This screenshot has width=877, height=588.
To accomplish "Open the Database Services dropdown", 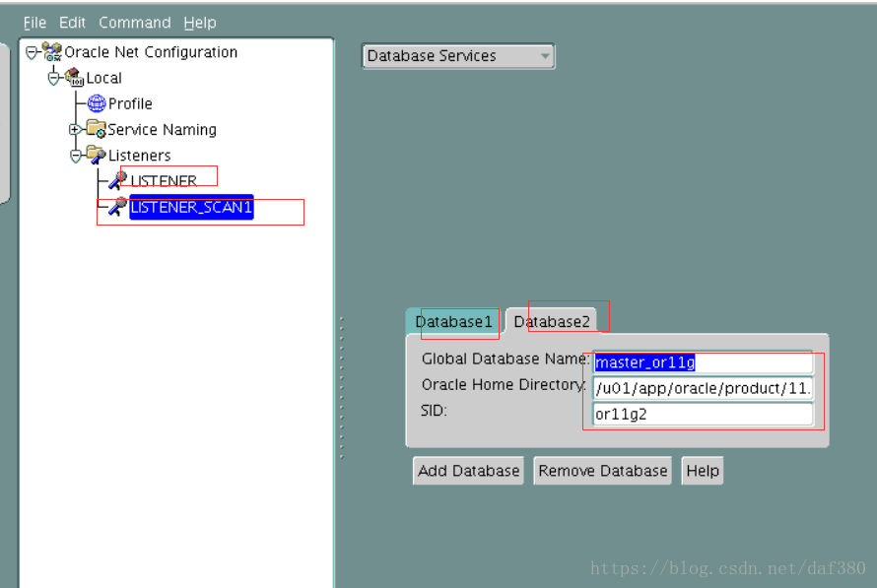I will [458, 56].
